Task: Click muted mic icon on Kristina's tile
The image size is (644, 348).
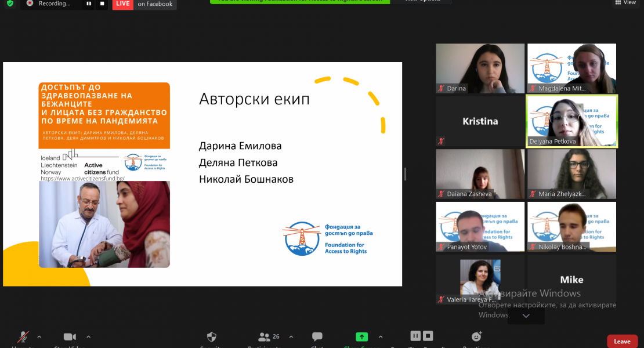Action: point(442,141)
